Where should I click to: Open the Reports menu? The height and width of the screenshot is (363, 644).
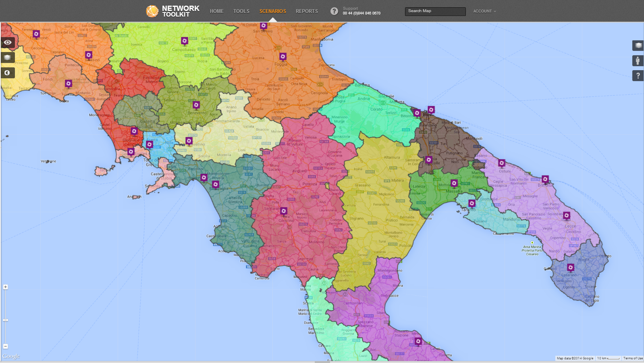coord(307,11)
